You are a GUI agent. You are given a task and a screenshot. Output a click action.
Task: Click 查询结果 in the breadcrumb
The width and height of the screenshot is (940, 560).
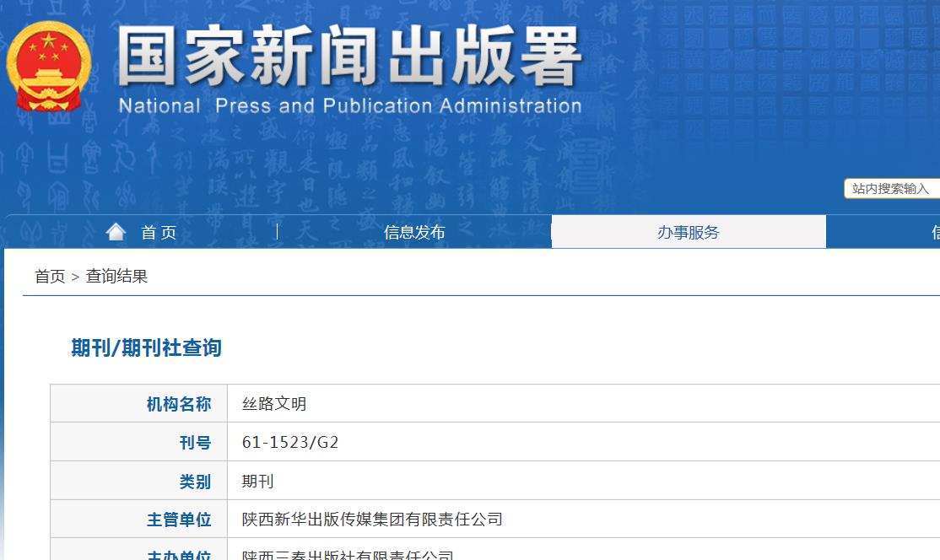click(x=116, y=277)
